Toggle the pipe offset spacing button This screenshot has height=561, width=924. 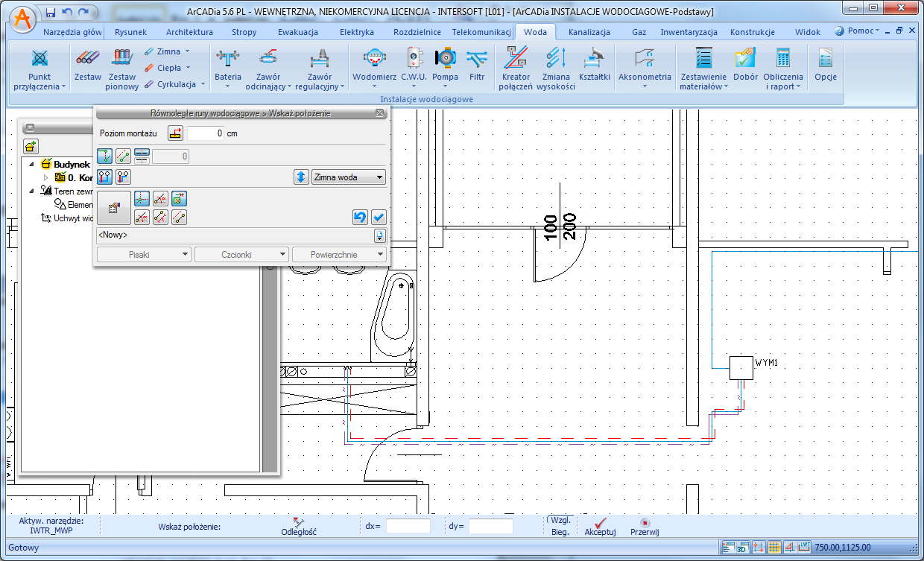142,156
